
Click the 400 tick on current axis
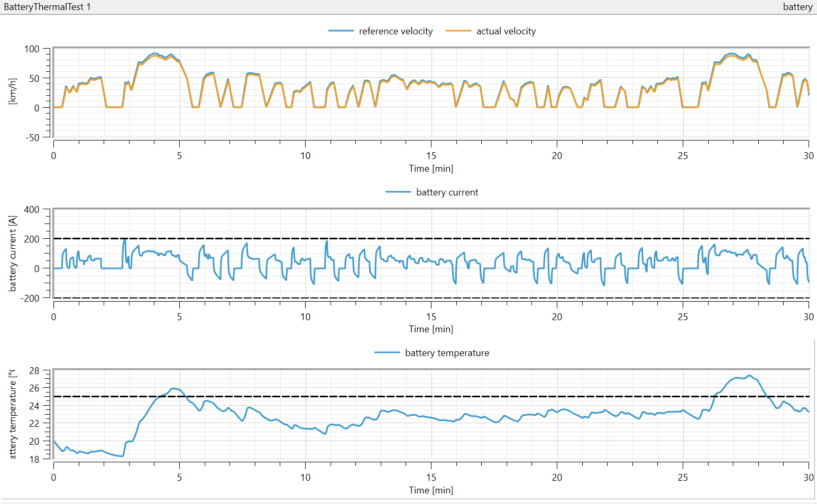click(32, 210)
